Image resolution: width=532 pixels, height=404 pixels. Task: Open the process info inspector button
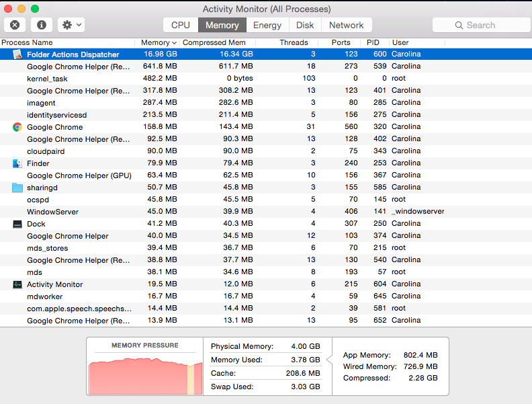[x=42, y=25]
